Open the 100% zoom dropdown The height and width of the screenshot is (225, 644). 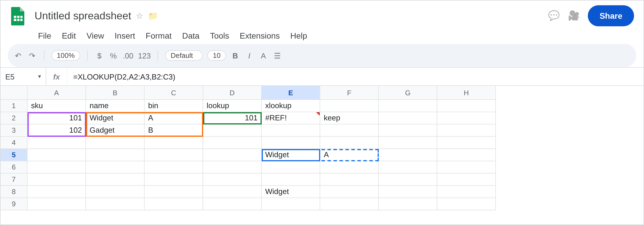pyautogui.click(x=66, y=56)
